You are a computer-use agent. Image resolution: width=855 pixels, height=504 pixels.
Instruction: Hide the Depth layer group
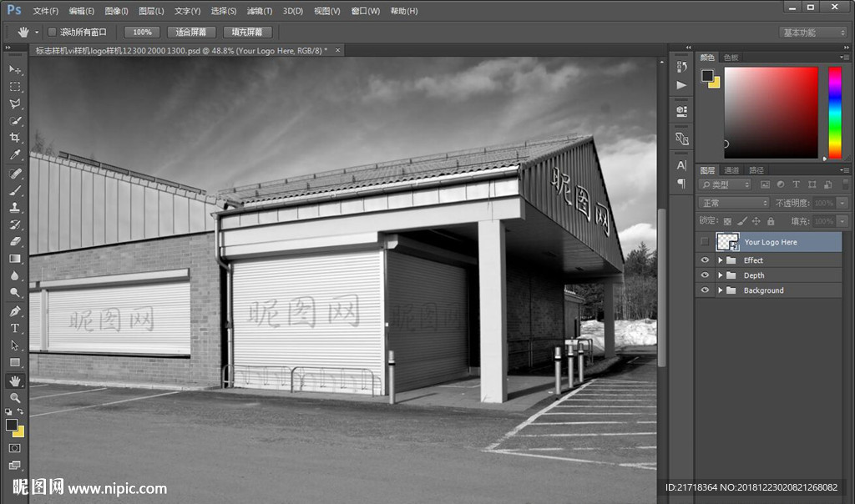(x=705, y=275)
